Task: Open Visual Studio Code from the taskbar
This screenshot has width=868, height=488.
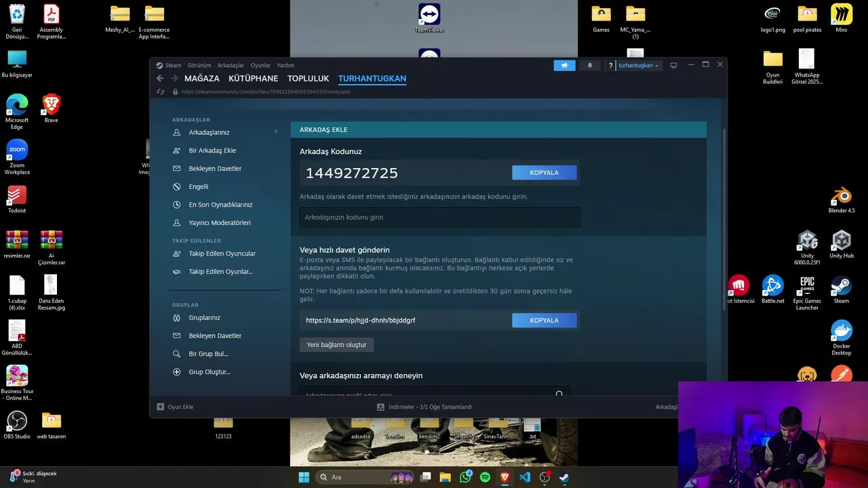Action: 525,477
